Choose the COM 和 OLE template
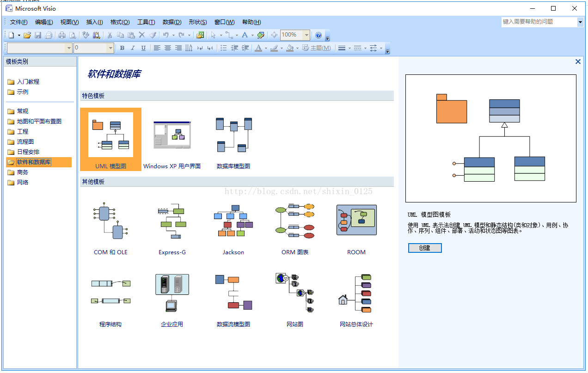Screen dimensions: 588x373 tap(110, 229)
